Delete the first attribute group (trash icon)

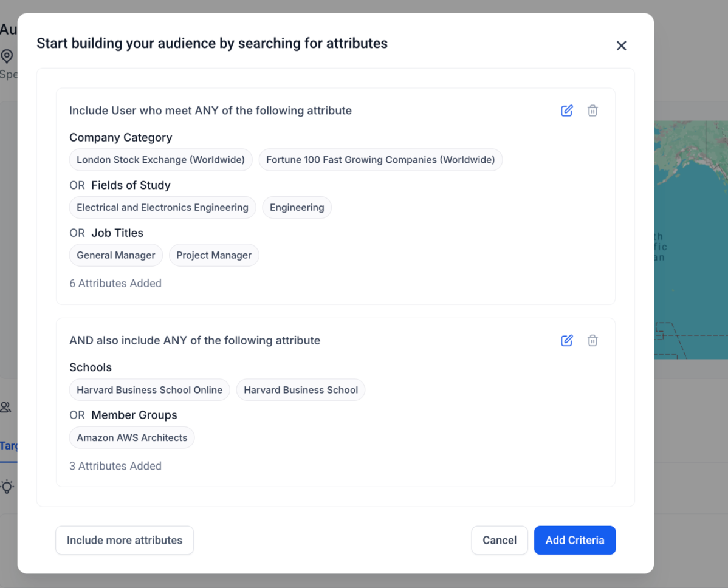coord(592,111)
